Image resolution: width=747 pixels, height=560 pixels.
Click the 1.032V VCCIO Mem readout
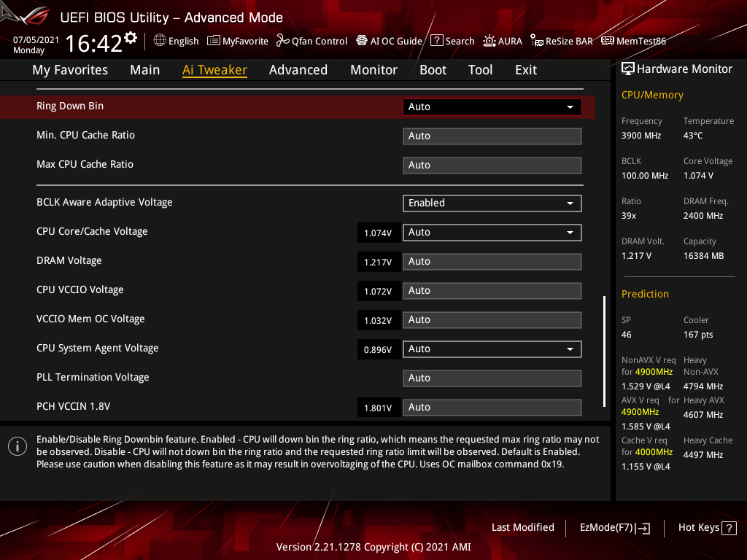pyautogui.click(x=379, y=321)
